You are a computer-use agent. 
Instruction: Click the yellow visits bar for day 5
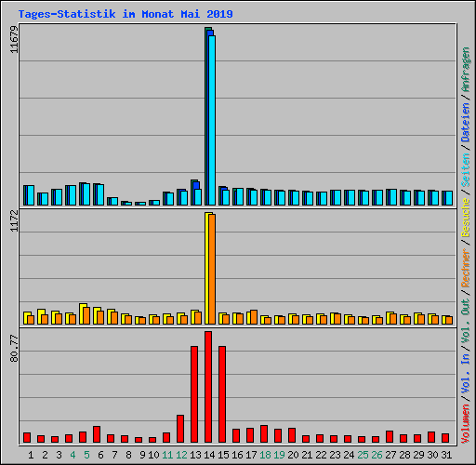click(82, 313)
